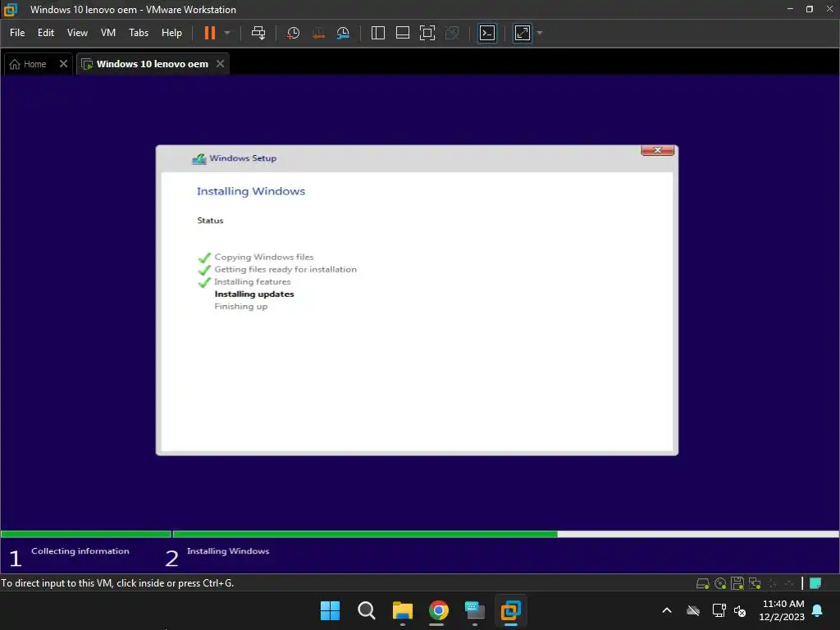The height and width of the screenshot is (630, 840).
Task: Click the Installing features status line
Action: [x=253, y=282]
